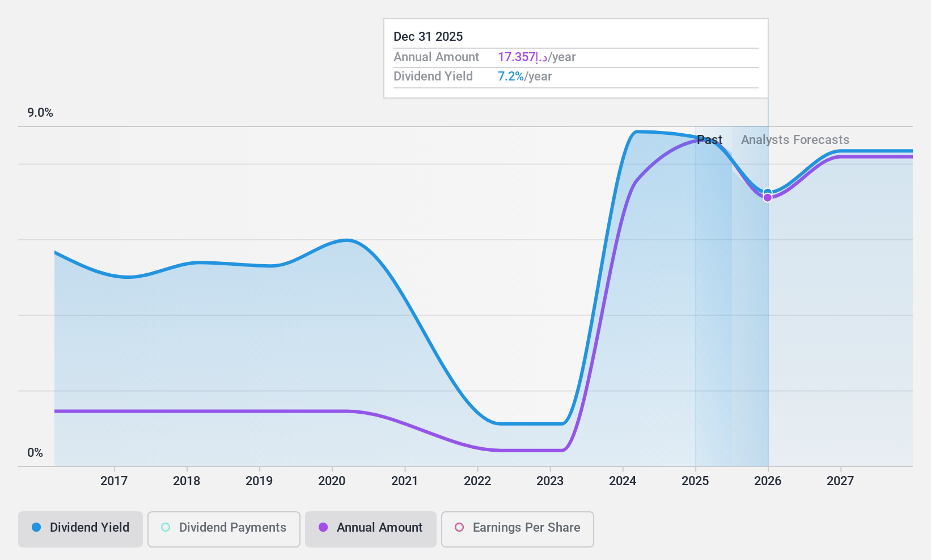The width and height of the screenshot is (931, 560).
Task: Click the Annual Amount tooltip row label
Action: tap(437, 57)
